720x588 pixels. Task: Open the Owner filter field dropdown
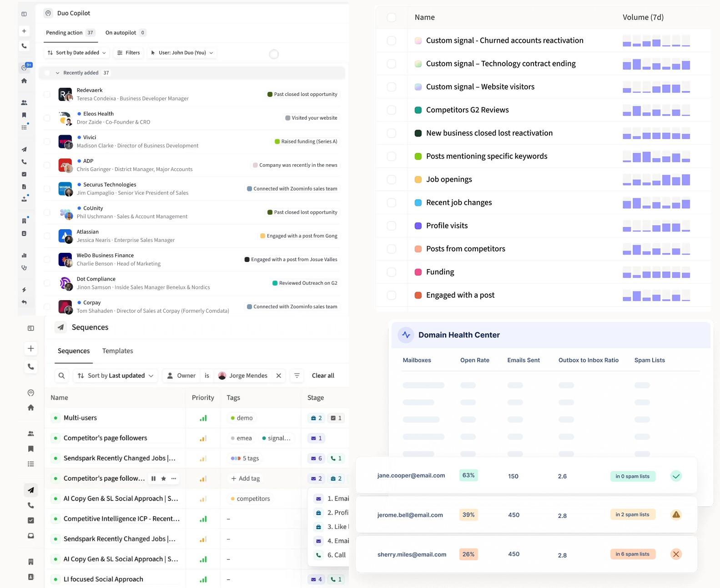click(181, 376)
